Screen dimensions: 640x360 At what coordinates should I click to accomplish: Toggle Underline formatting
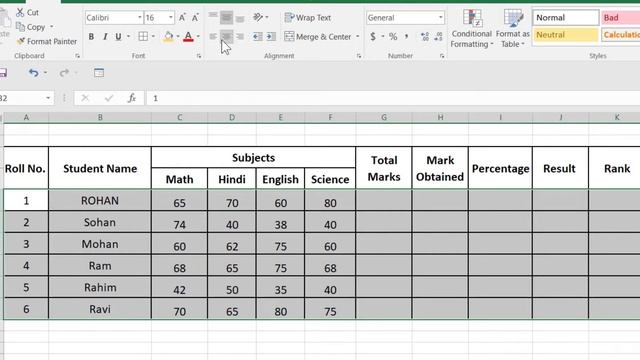click(x=118, y=37)
